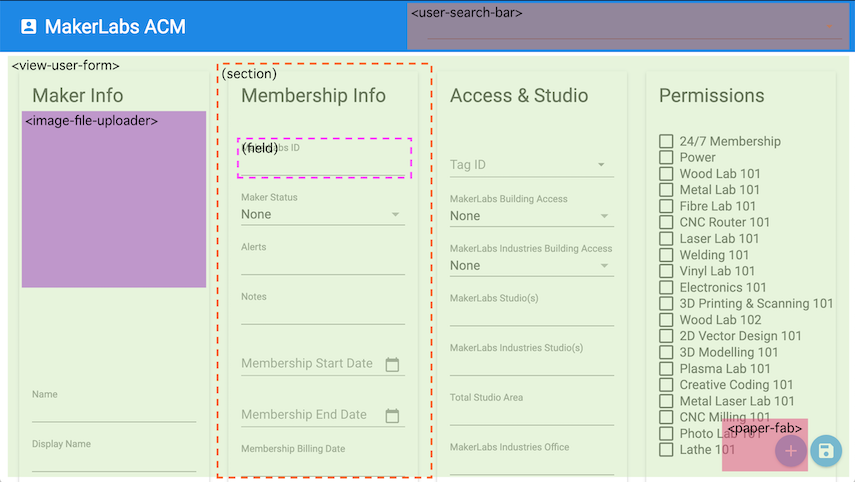The width and height of the screenshot is (855, 482).
Task: Enable 3D Modelling 101 permission
Action: click(666, 352)
